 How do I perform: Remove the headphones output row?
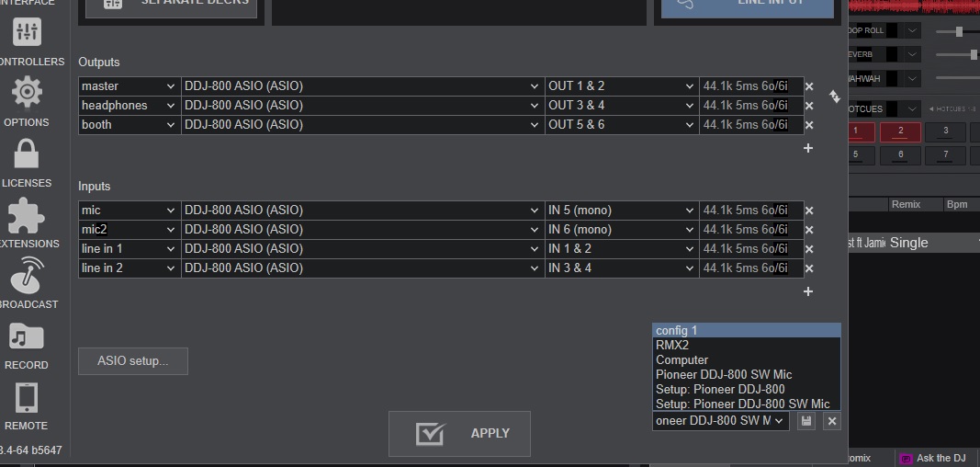tap(809, 106)
